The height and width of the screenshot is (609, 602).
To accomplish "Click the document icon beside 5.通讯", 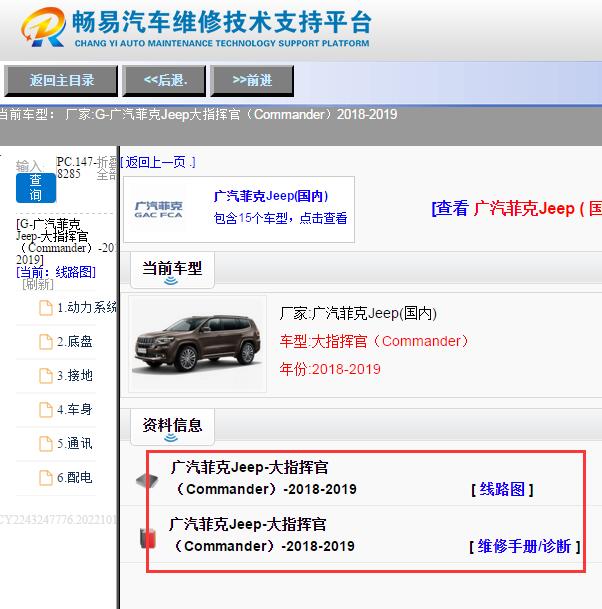I will click(x=46, y=444).
